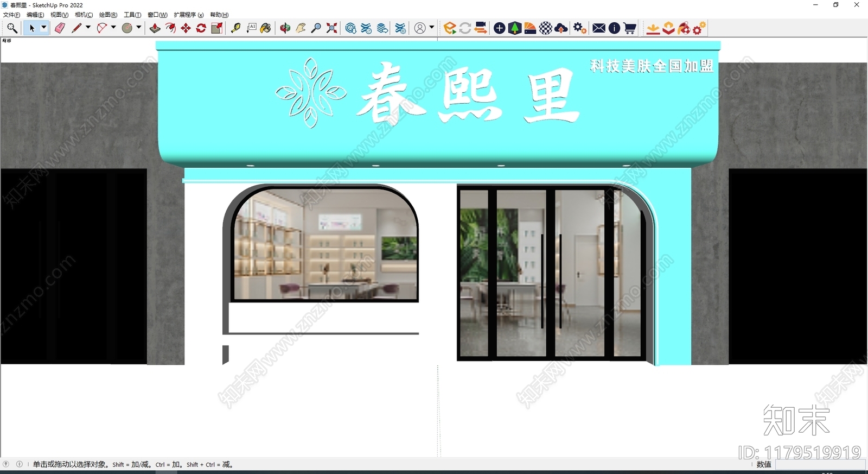Click the Search magnifier icon in toolbar
868x474 pixels.
tap(12, 28)
